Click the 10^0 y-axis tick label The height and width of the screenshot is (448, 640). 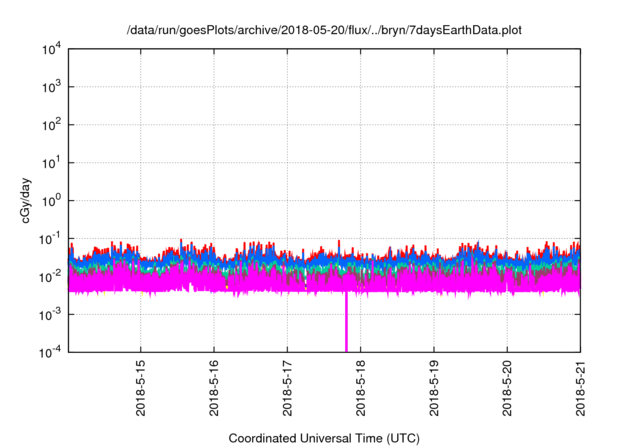point(51,201)
